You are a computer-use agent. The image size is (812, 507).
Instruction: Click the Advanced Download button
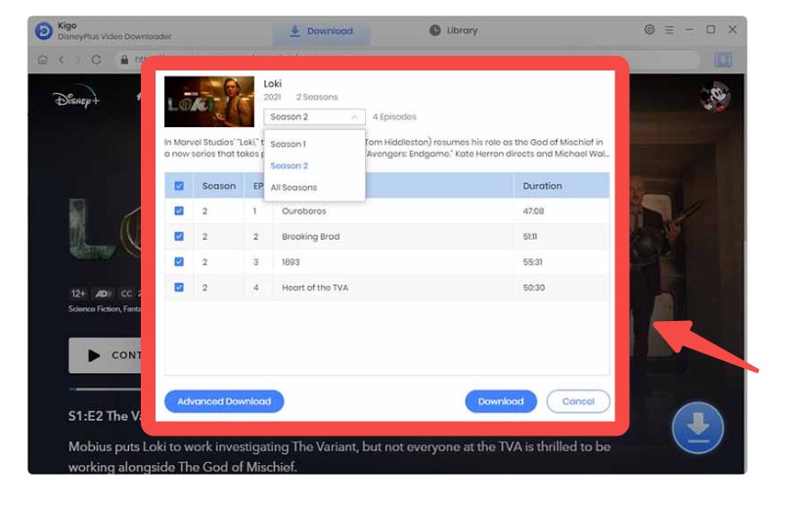[224, 401]
